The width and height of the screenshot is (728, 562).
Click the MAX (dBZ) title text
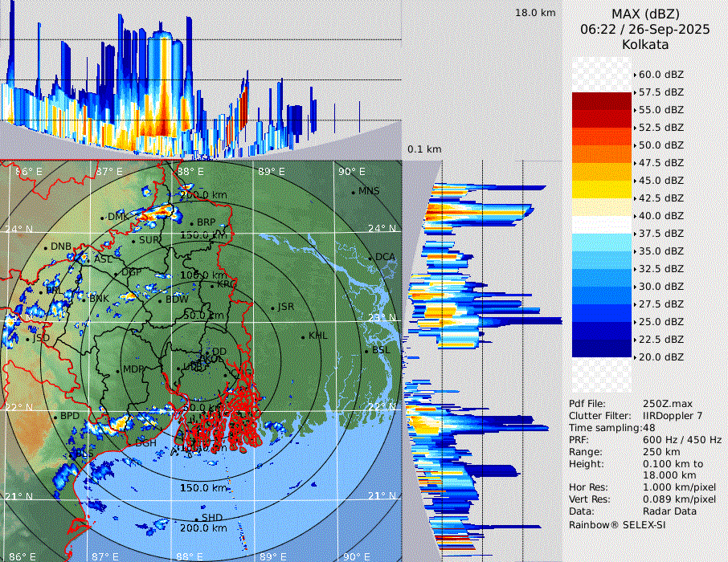645,14
